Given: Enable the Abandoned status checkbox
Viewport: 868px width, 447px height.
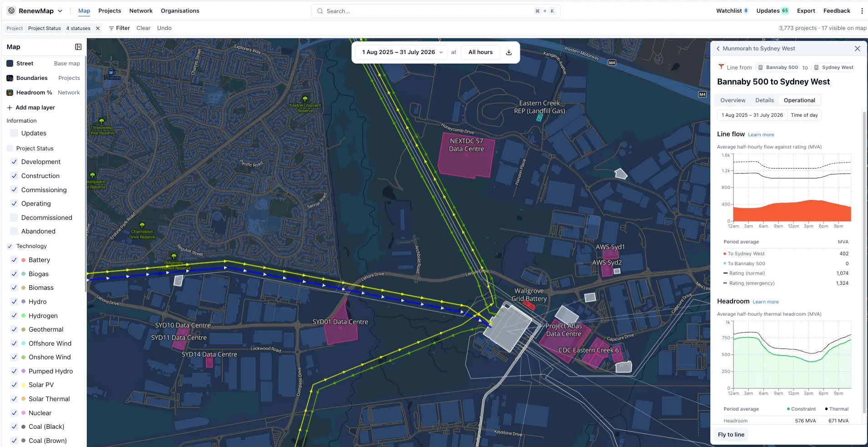Looking at the screenshot, I should [14, 231].
